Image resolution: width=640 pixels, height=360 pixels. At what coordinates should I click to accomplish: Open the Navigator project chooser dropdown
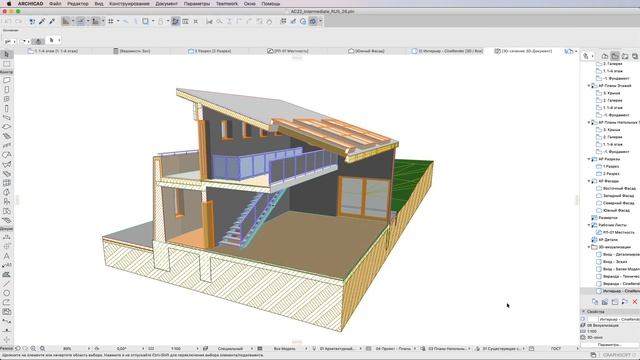tap(588, 56)
